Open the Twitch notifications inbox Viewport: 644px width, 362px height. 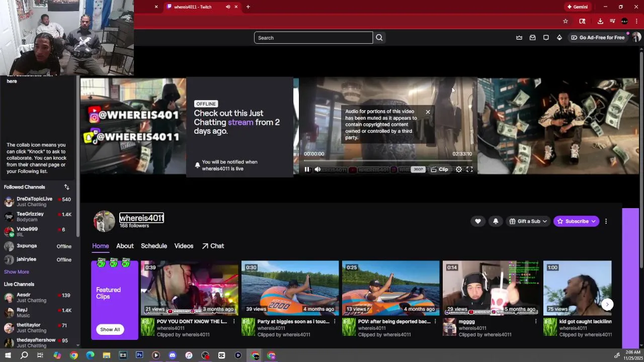tap(532, 38)
